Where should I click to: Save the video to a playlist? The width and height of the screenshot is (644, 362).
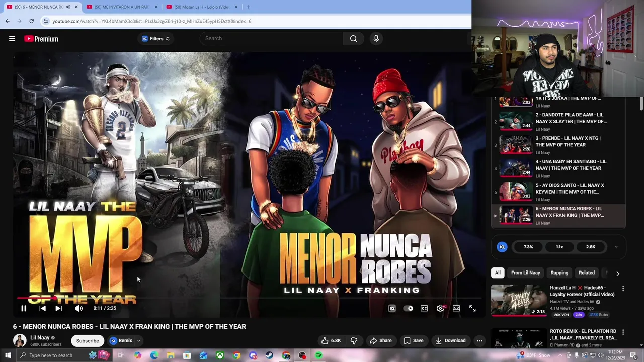[413, 340]
